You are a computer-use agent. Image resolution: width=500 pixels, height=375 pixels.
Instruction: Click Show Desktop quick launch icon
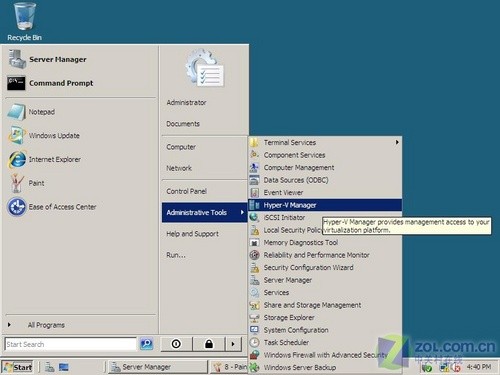click(x=64, y=367)
